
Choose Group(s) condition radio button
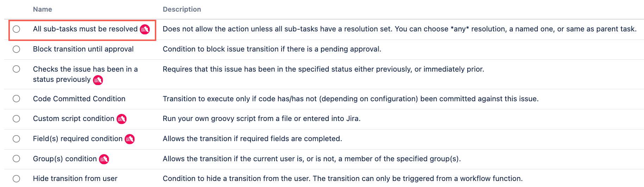(x=17, y=158)
